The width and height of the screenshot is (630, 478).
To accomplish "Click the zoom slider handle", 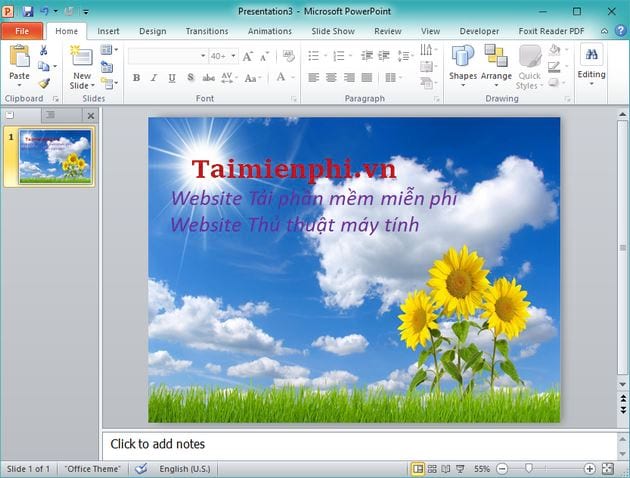I will pos(529,468).
